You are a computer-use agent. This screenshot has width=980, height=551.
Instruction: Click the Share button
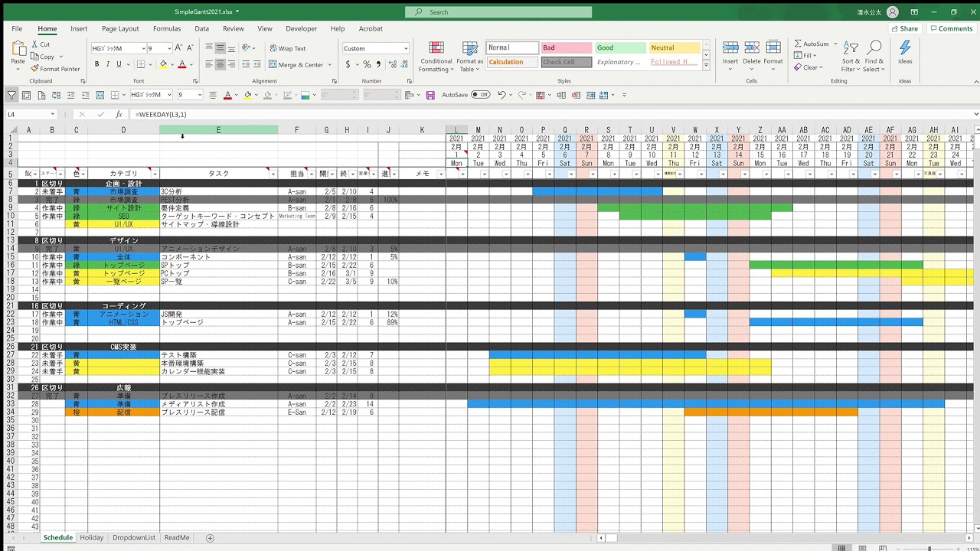(x=904, y=29)
